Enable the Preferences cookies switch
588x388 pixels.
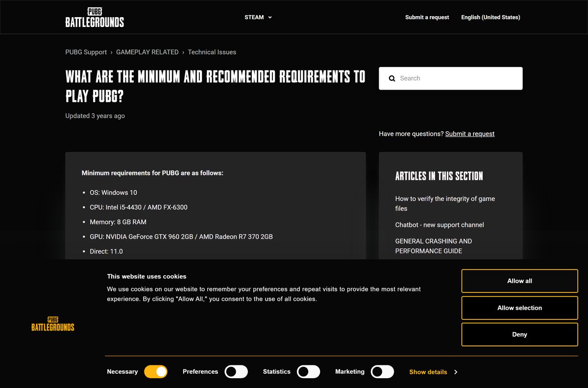tap(236, 371)
